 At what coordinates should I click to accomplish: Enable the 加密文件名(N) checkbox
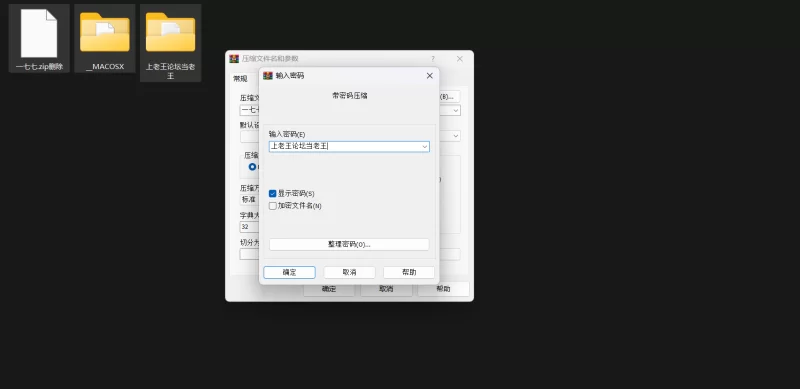click(x=272, y=206)
